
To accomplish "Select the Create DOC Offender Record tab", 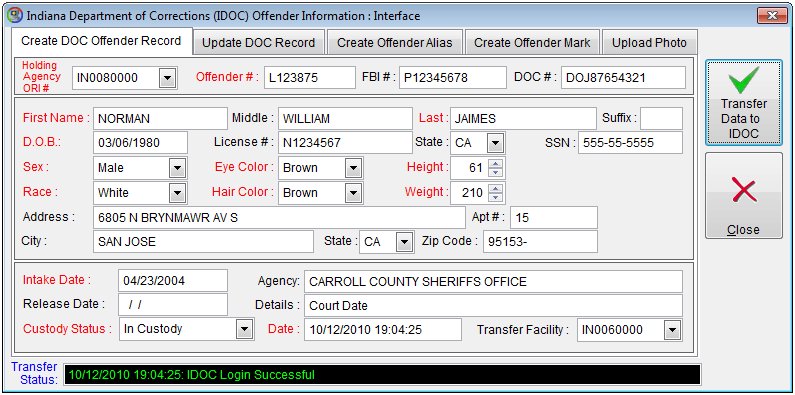I will point(101,41).
